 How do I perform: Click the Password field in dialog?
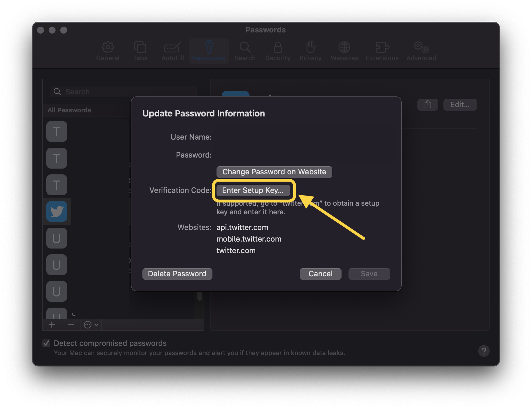304,155
